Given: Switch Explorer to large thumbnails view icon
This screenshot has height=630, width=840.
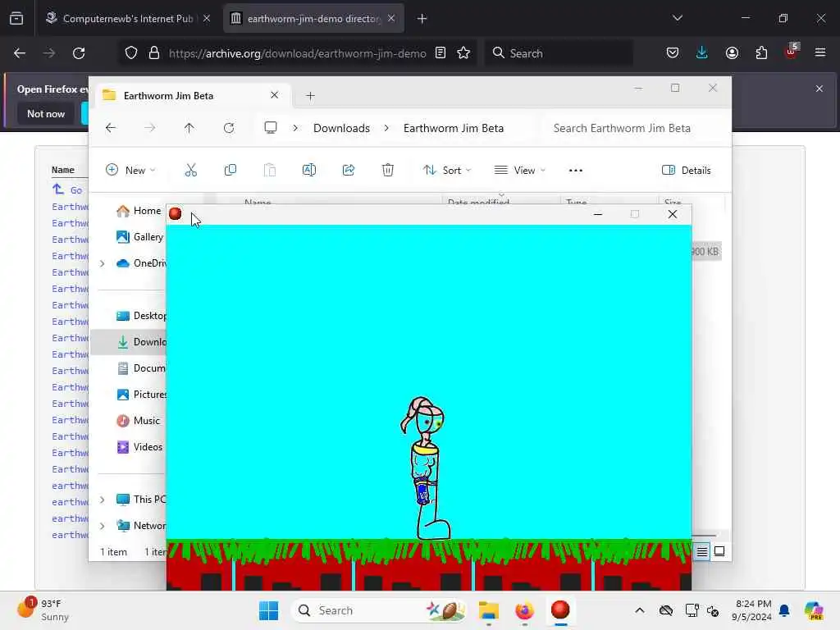Looking at the screenshot, I should (719, 551).
